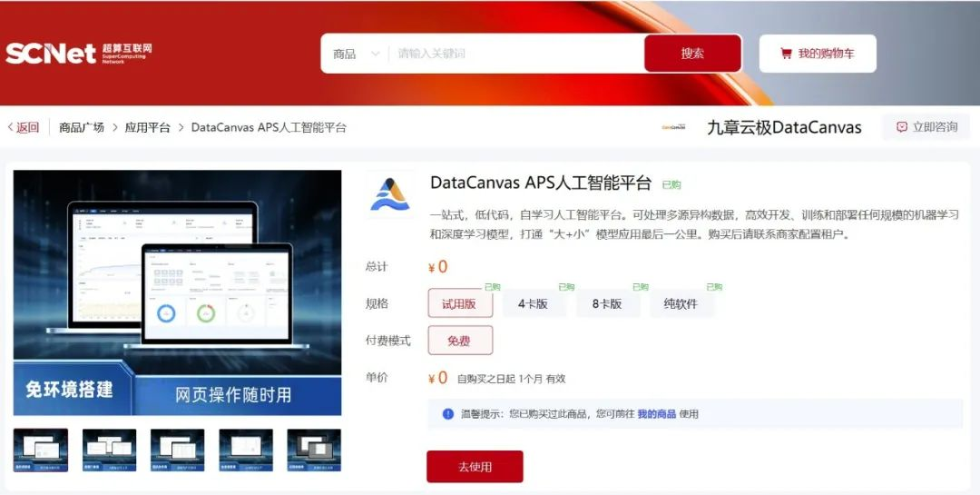Click the consult chat icon
Viewport: 980px width, 495px height.
tap(901, 127)
